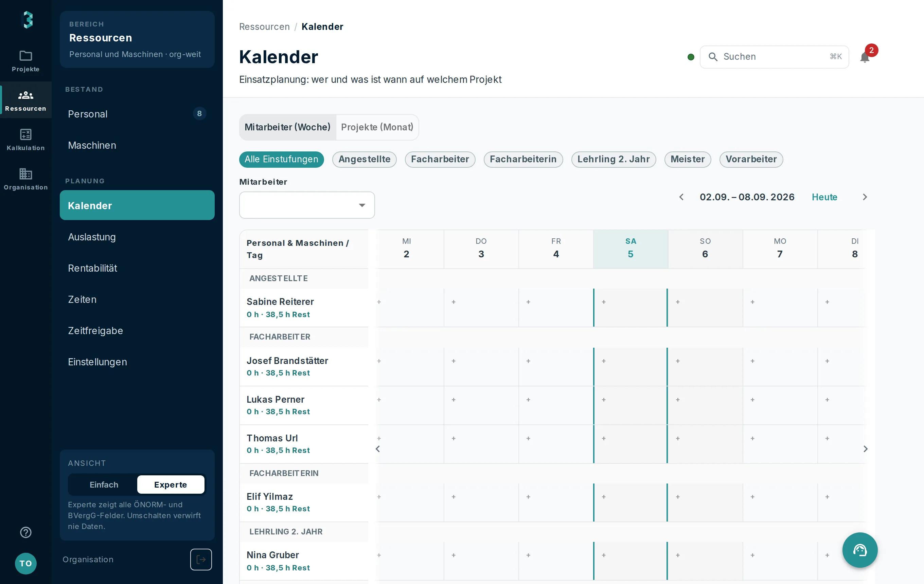Filter by Meister chip
The image size is (924, 584).
[x=687, y=160]
